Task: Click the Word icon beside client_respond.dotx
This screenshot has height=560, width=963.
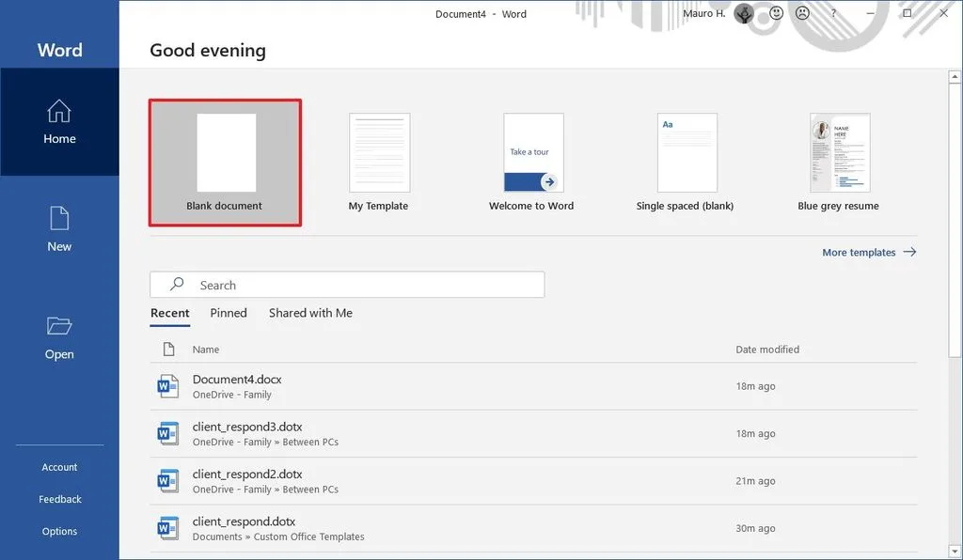Action: [167, 528]
